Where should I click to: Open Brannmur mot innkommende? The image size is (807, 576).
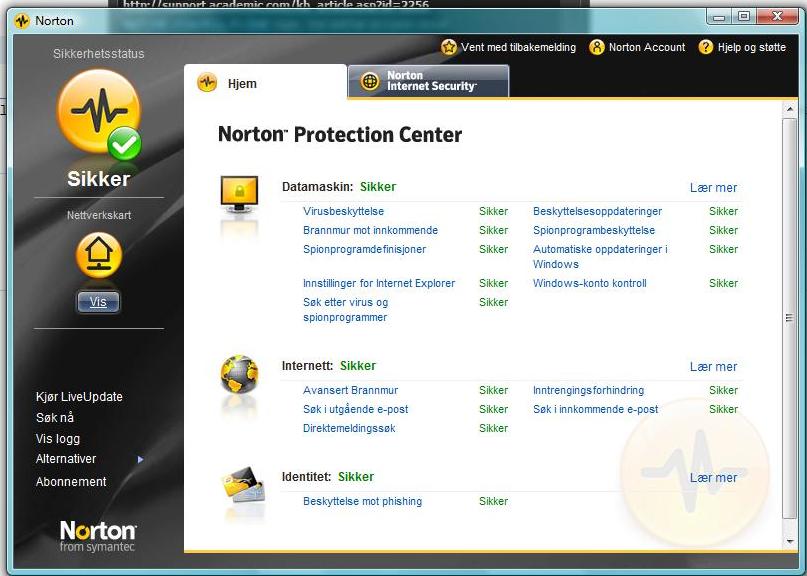(371, 230)
